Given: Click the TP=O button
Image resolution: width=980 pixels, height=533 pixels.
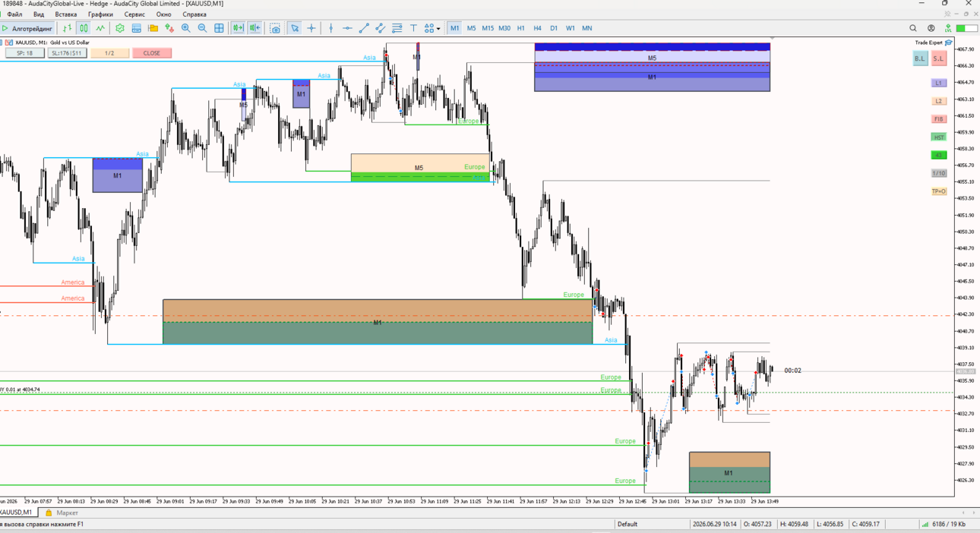Looking at the screenshot, I should (939, 191).
